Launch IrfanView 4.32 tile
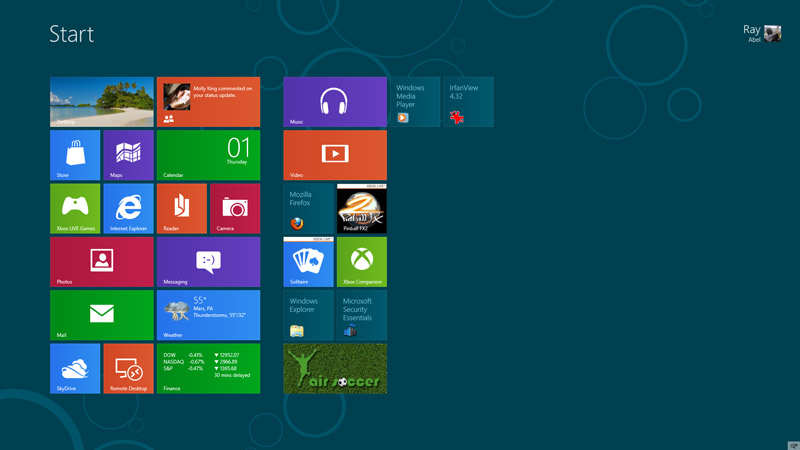The width and height of the screenshot is (800, 450). tap(468, 102)
